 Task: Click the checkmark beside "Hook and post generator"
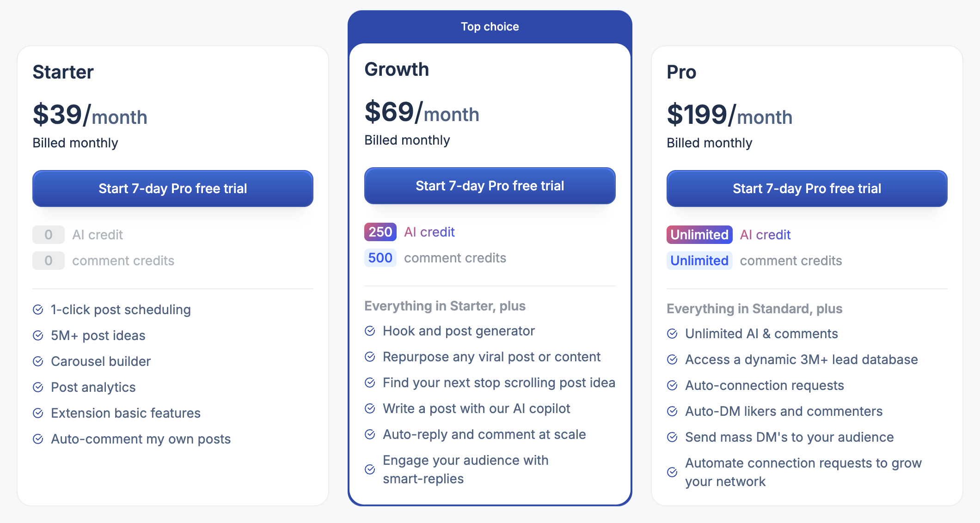[370, 331]
